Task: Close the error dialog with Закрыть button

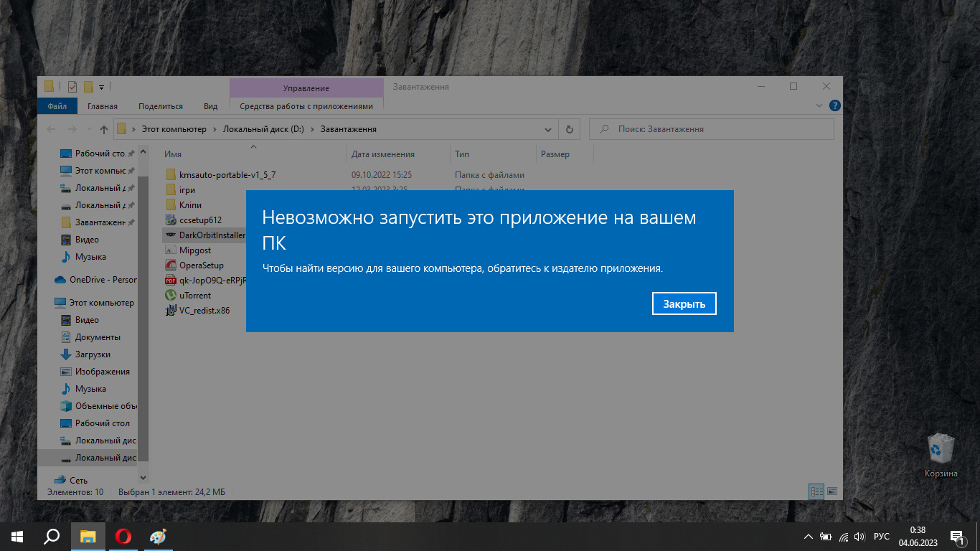Action: 684,303
